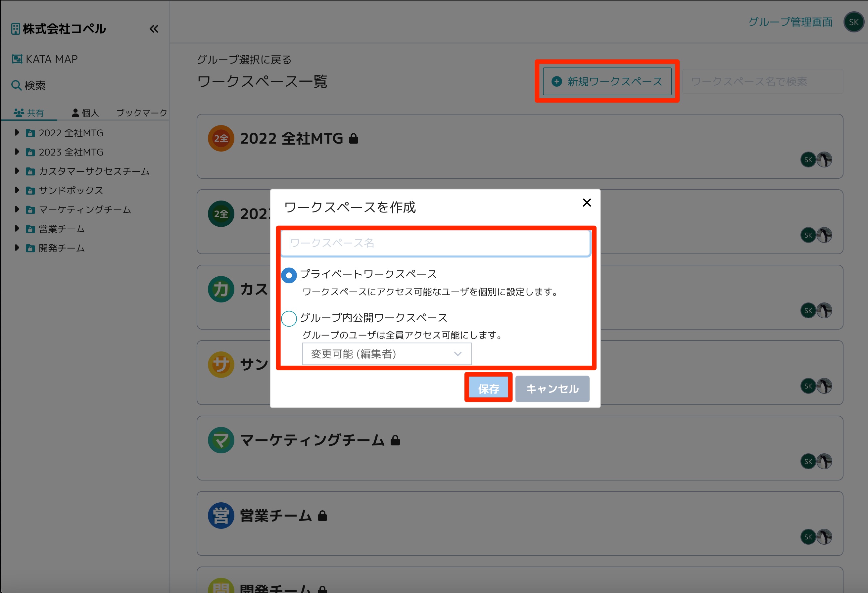
Task: Select the グループ内公開ワークスペース radio button
Action: coord(289,319)
